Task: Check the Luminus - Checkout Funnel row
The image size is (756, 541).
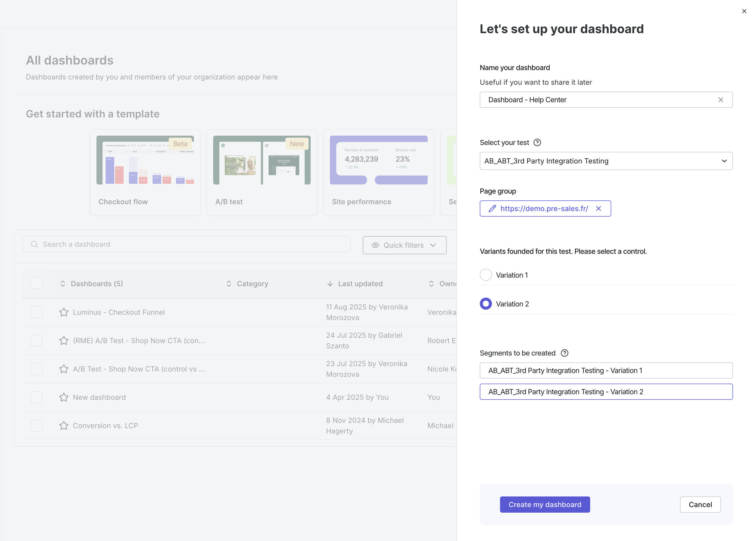Action: [x=36, y=313]
